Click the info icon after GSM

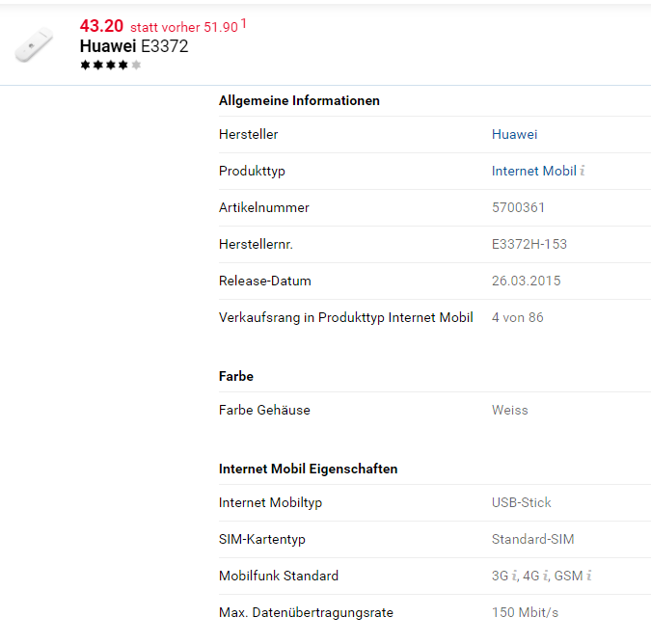[588, 577]
